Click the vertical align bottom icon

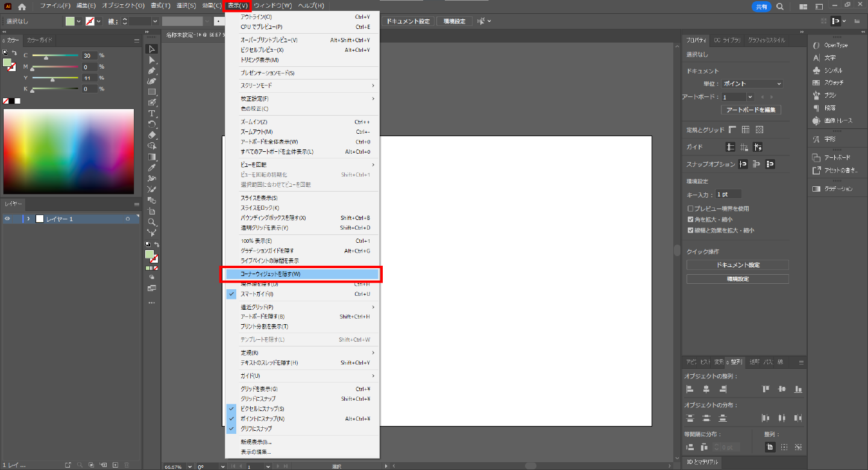(x=799, y=389)
